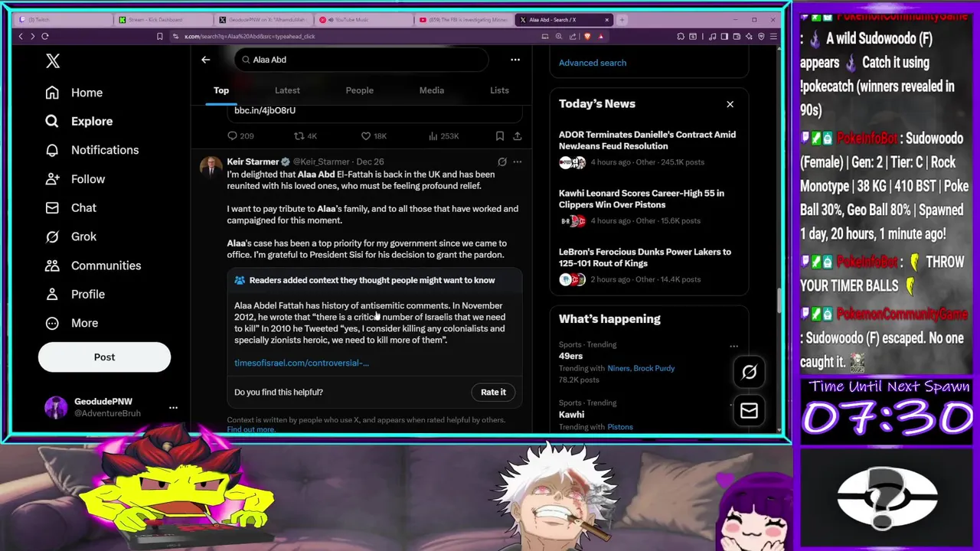
Task: Open the floating Messages envelope button
Action: [749, 411]
